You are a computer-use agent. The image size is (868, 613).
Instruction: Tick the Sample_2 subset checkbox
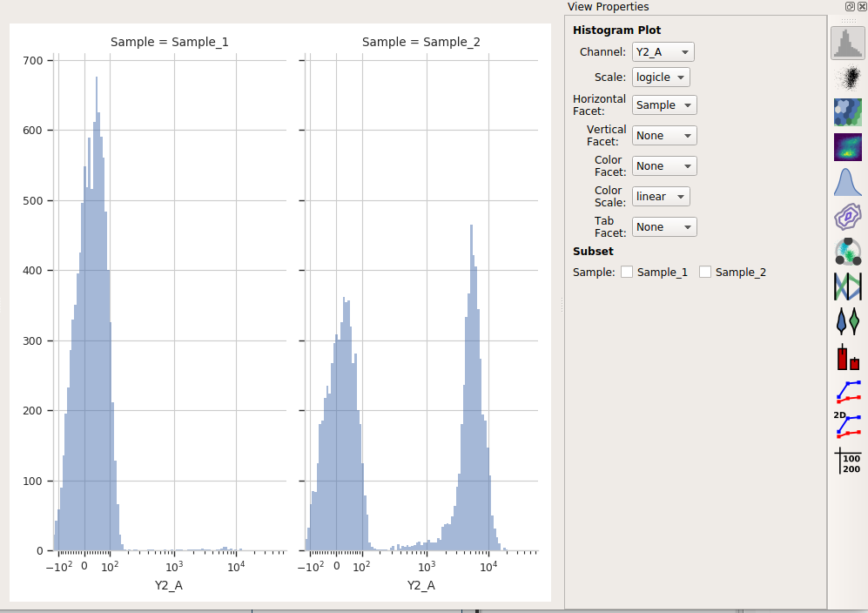[x=704, y=272]
